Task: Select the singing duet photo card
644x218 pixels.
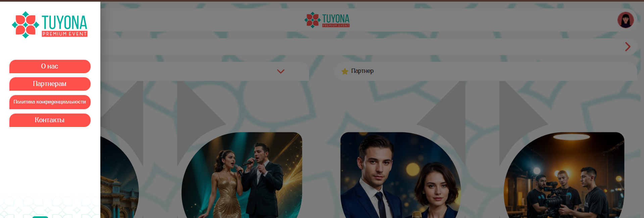Action: coord(242,175)
